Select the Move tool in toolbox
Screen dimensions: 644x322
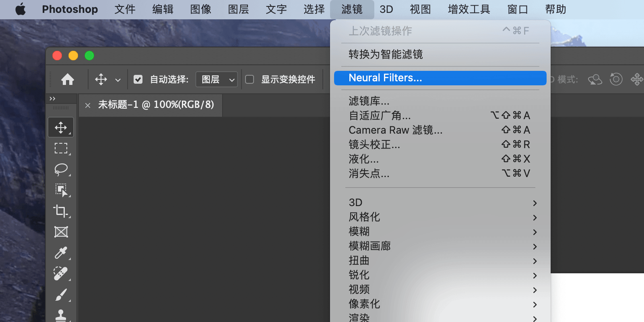pyautogui.click(x=61, y=128)
